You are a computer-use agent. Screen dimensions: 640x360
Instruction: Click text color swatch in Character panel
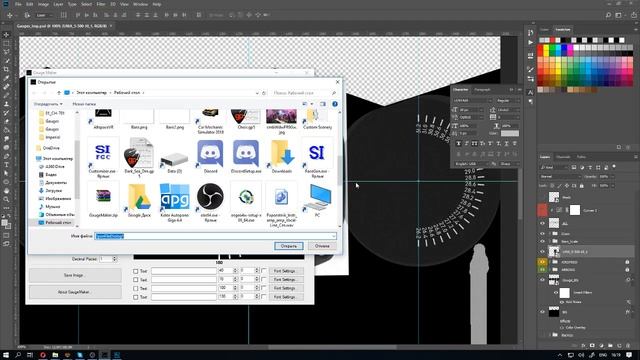[x=510, y=133]
